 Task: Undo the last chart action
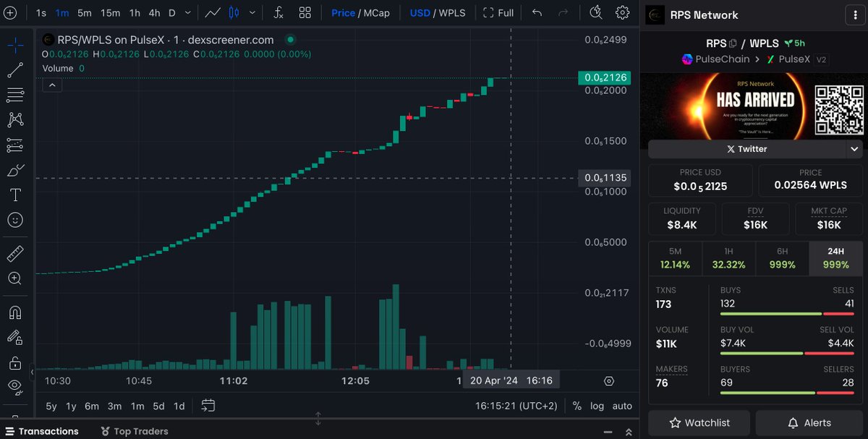point(537,12)
